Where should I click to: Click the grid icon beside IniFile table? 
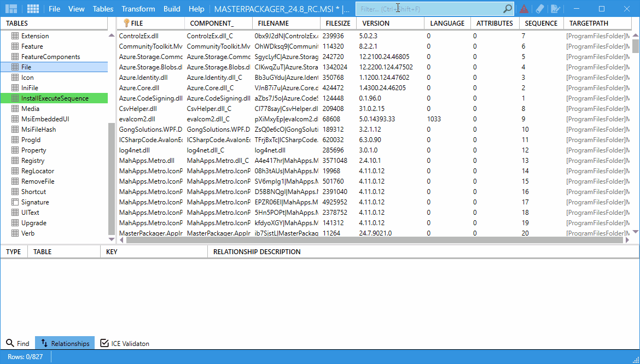[15, 87]
